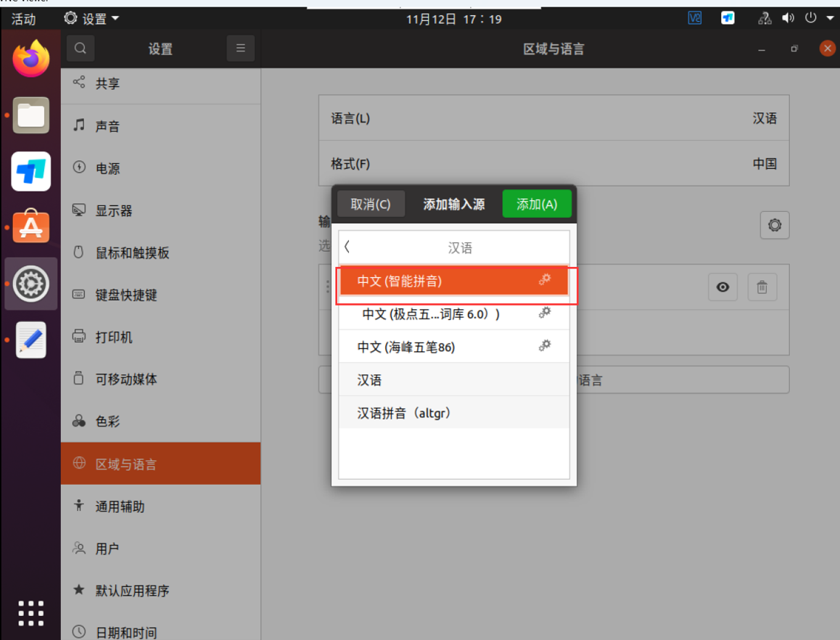Open settings gear for 极点五笔 entry

tap(545, 313)
